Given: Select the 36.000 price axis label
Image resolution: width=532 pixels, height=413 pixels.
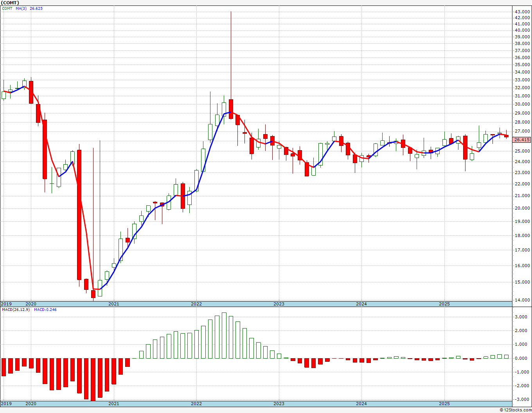Looking at the screenshot, I should pyautogui.click(x=523, y=58).
